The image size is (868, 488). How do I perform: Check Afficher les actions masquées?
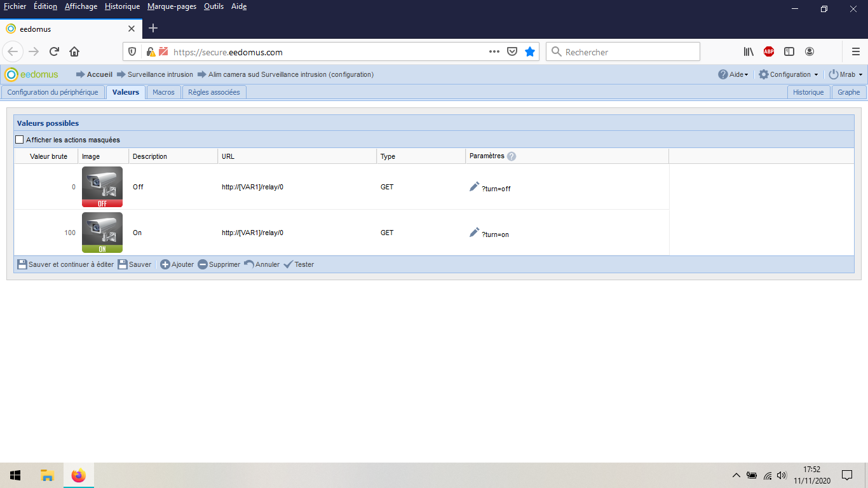(19, 140)
